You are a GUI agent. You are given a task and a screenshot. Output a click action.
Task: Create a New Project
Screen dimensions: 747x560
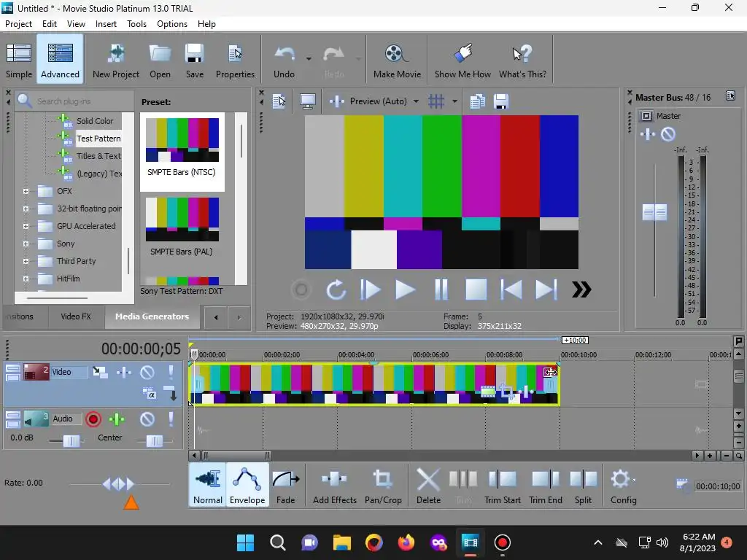116,60
